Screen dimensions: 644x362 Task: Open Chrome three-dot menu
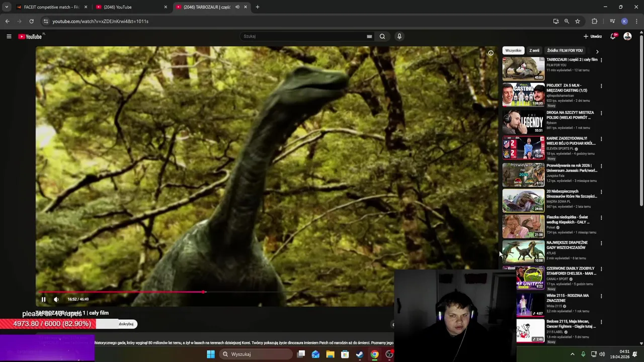(x=637, y=21)
